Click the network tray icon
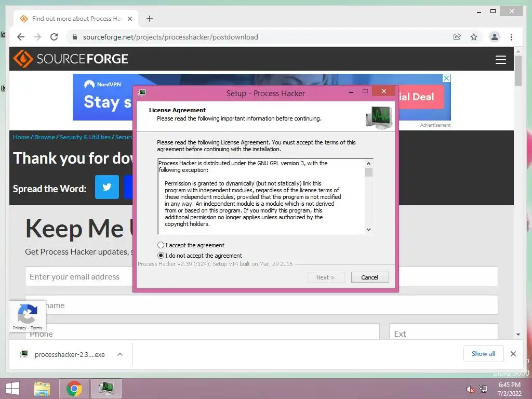The height and width of the screenshot is (399, 532). coord(483,389)
